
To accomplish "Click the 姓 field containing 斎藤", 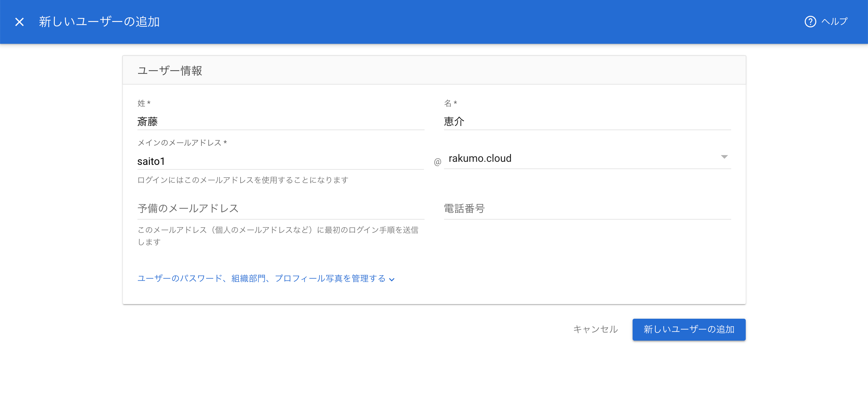I will (281, 121).
